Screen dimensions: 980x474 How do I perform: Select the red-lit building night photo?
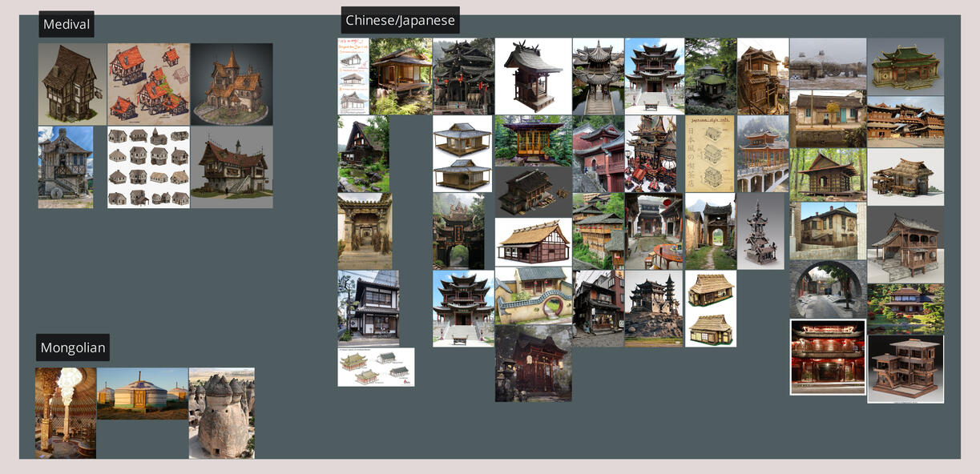[x=828, y=357]
